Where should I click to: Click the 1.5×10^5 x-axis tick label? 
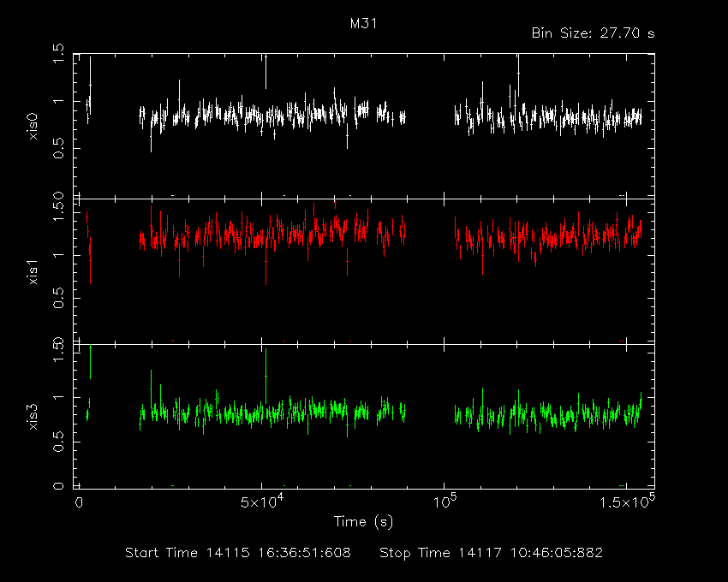627,502
